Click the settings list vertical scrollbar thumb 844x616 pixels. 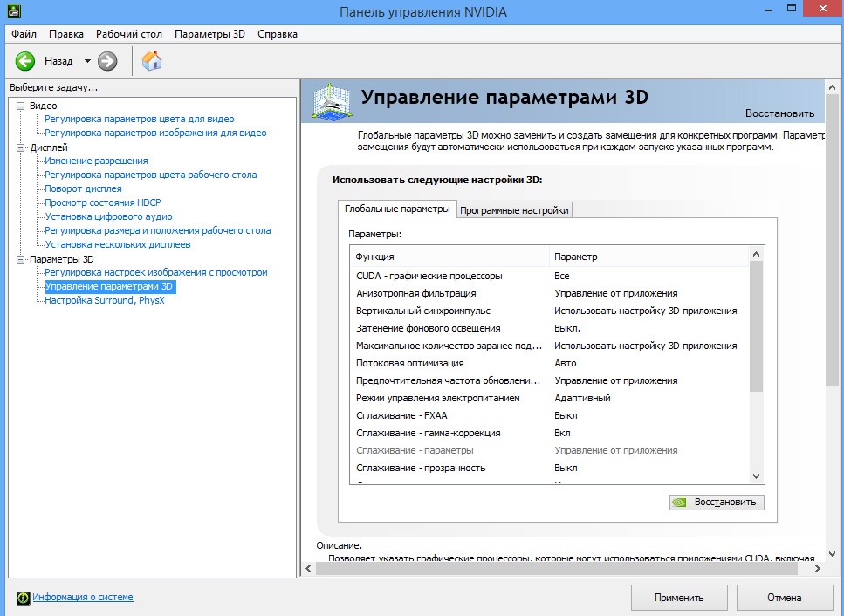(x=756, y=326)
